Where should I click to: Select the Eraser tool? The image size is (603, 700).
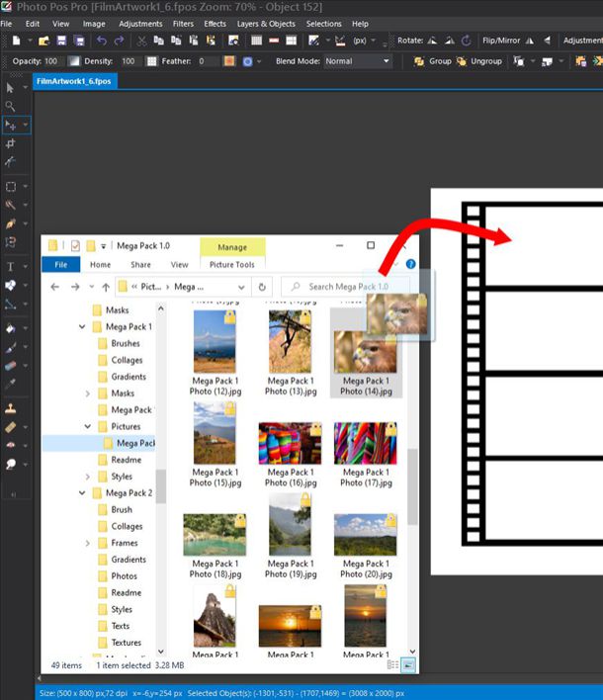tap(10, 366)
